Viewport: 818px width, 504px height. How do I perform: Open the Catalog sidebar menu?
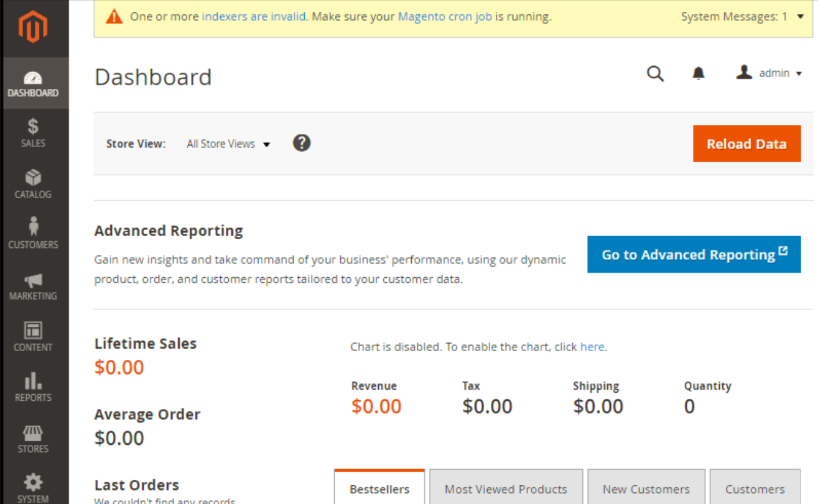[x=33, y=185]
